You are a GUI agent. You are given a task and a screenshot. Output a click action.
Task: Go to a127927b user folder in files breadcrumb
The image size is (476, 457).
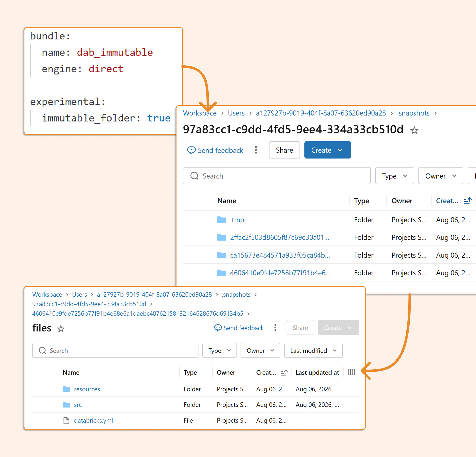tap(154, 295)
